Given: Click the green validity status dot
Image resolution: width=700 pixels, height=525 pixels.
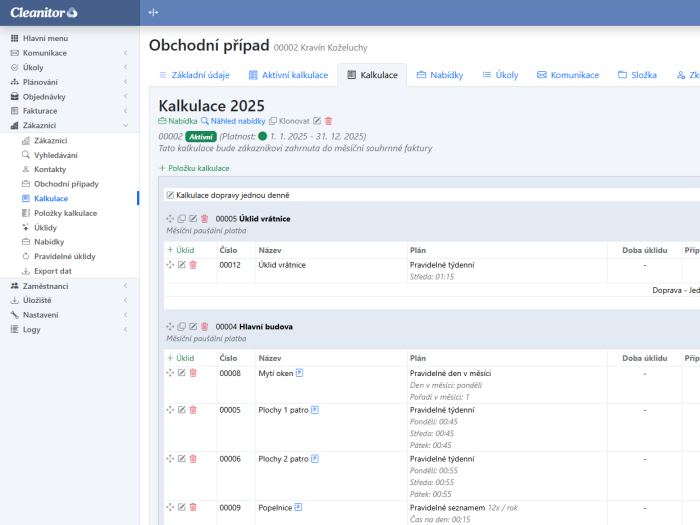Looking at the screenshot, I should [263, 135].
